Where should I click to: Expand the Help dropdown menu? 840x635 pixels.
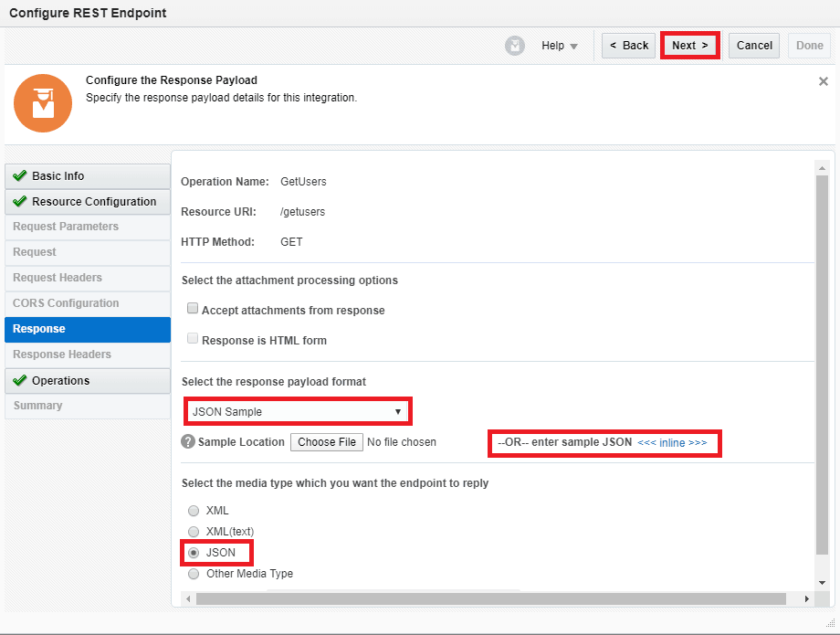click(x=559, y=46)
